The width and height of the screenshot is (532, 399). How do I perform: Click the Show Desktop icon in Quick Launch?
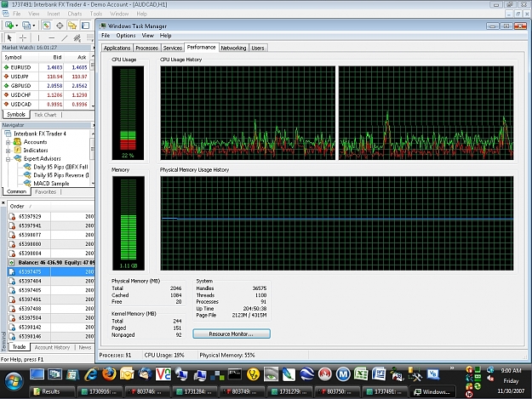[x=37, y=374]
